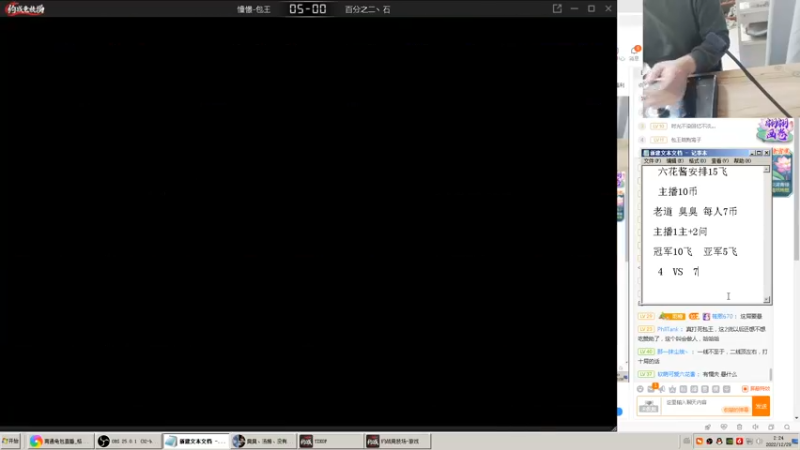
Task: Click the orange tray icon
Action: click(699, 441)
